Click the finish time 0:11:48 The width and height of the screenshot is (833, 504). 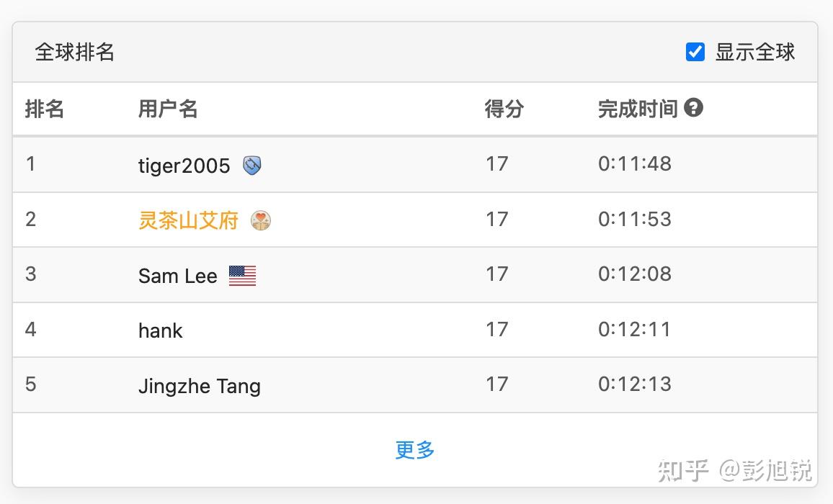pos(634,164)
